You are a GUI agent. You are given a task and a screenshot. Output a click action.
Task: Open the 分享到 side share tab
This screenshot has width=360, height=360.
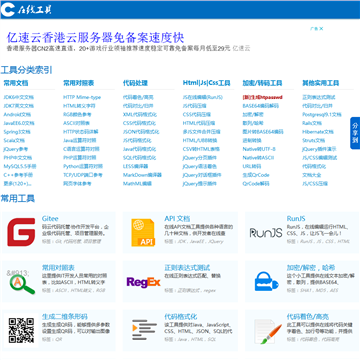pos(355,133)
